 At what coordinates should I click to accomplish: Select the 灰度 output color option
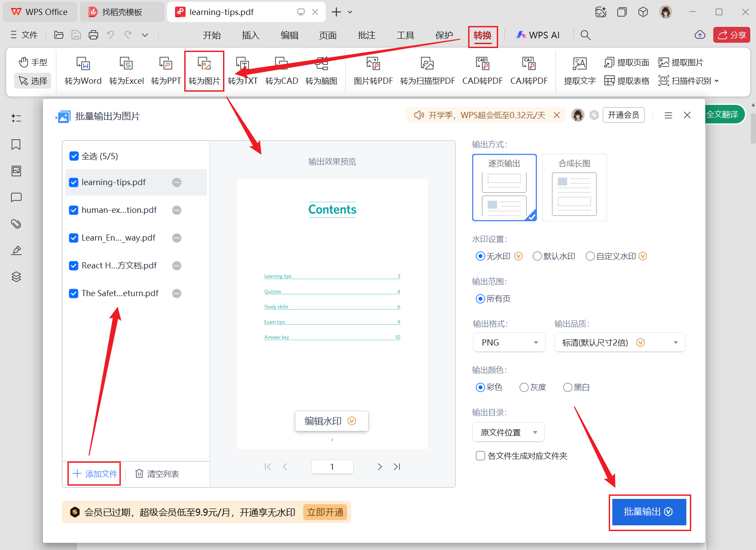click(524, 387)
